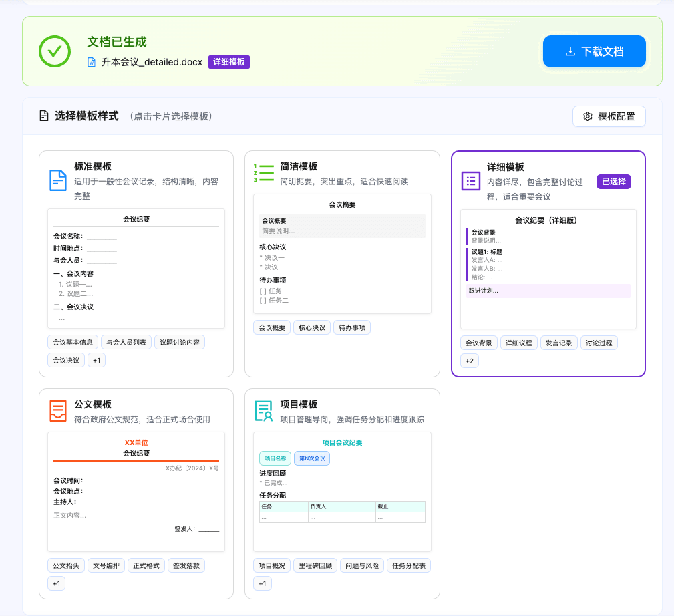Click the 签发落款 tag
674x616 pixels.
[186, 565]
